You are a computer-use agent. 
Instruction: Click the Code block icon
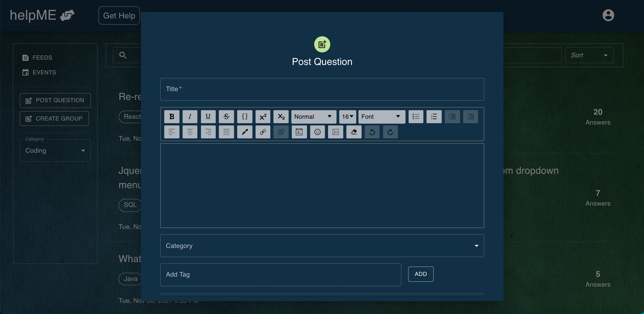click(x=244, y=117)
